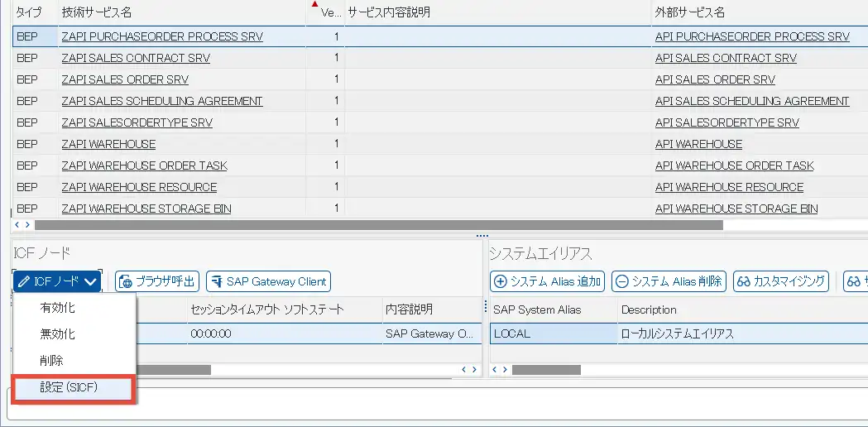Viewport: 868px width, 427px height.
Task: Click the minus icon on Alias 削除
Action: click(621, 281)
